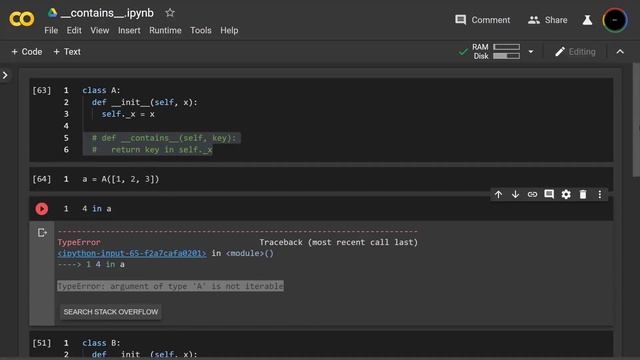Click the output actions icon beside traceback
The image size is (640, 360).
[42, 233]
